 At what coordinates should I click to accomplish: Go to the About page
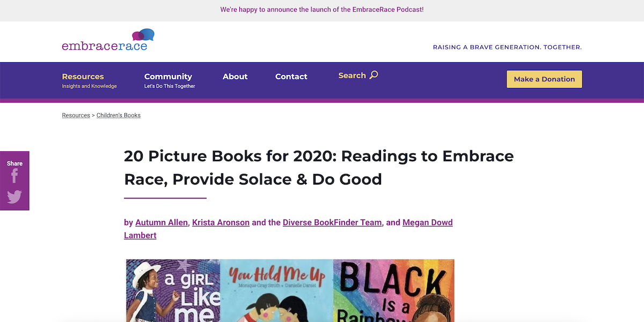point(235,77)
